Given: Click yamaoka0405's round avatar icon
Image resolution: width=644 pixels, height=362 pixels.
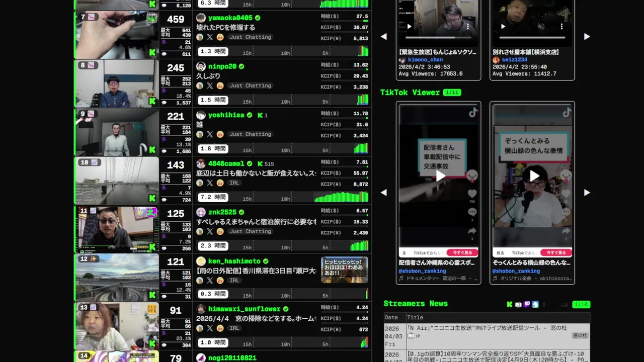Looking at the screenshot, I should (x=201, y=18).
